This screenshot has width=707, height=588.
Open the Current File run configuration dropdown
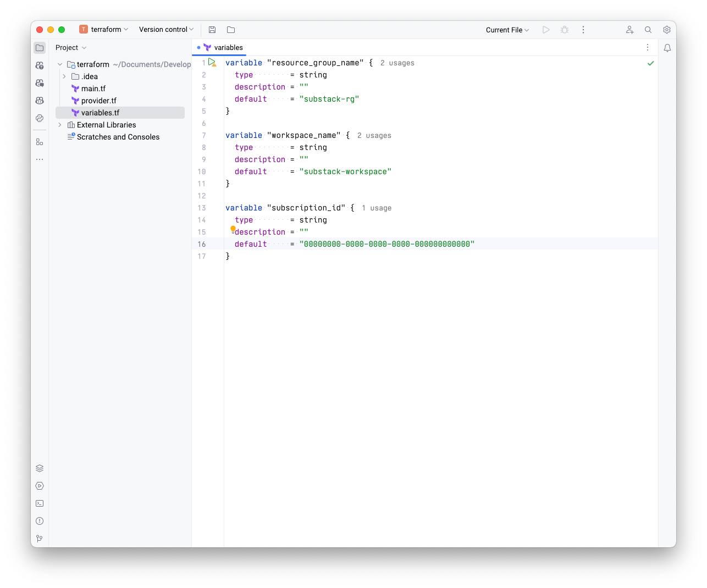pyautogui.click(x=507, y=30)
